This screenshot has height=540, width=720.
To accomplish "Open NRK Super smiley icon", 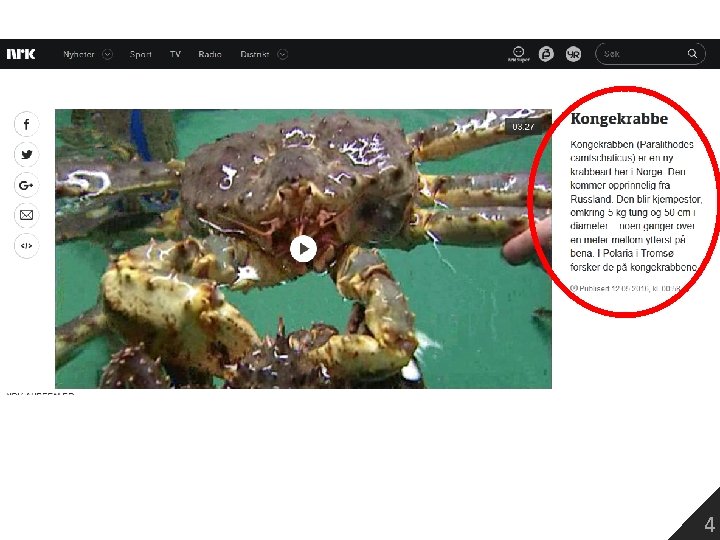I will coord(518,54).
